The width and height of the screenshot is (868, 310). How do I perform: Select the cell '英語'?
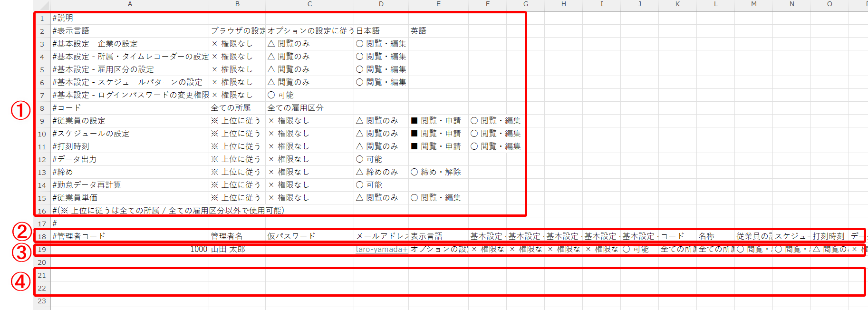coord(438,31)
